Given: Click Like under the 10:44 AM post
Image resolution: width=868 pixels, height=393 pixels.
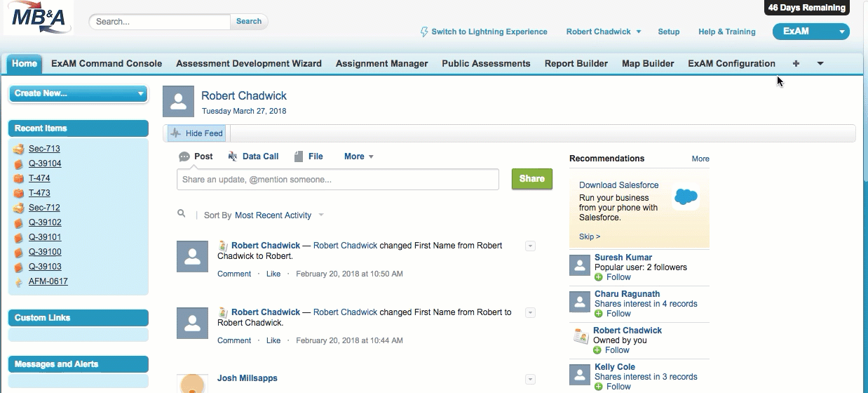Looking at the screenshot, I should coord(273,340).
